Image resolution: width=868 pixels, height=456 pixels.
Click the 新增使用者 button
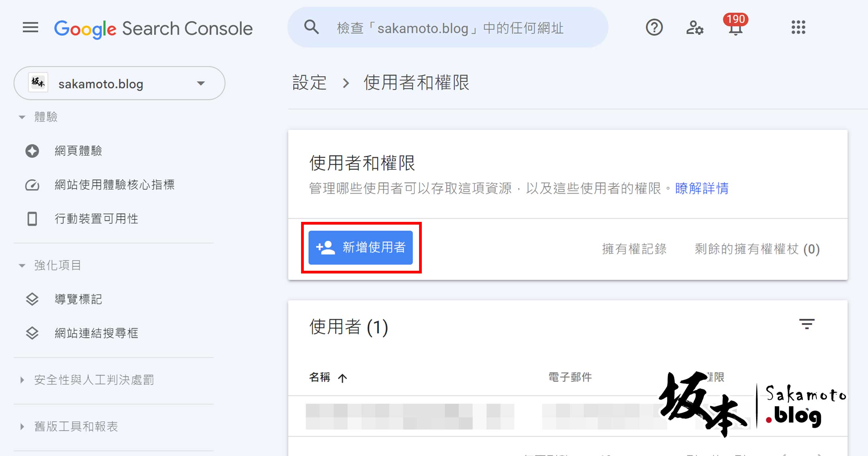pos(360,247)
